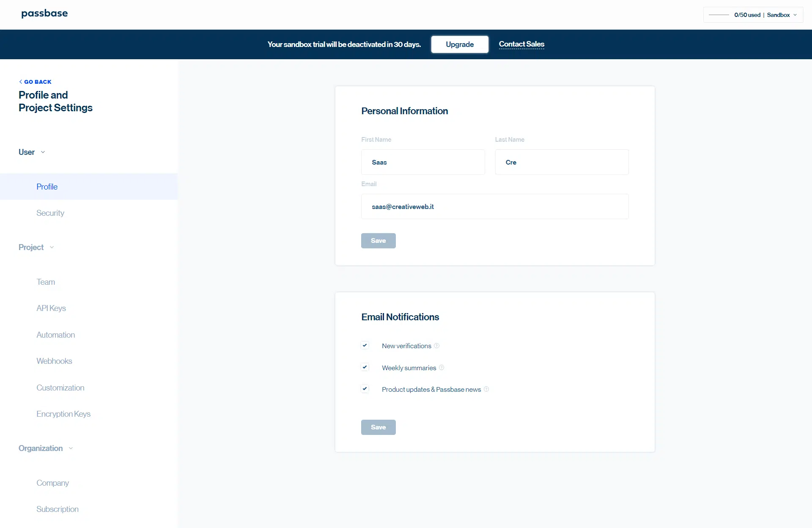812x528 pixels.
Task: Toggle the Weekly summaries checkbox
Action: 365,367
